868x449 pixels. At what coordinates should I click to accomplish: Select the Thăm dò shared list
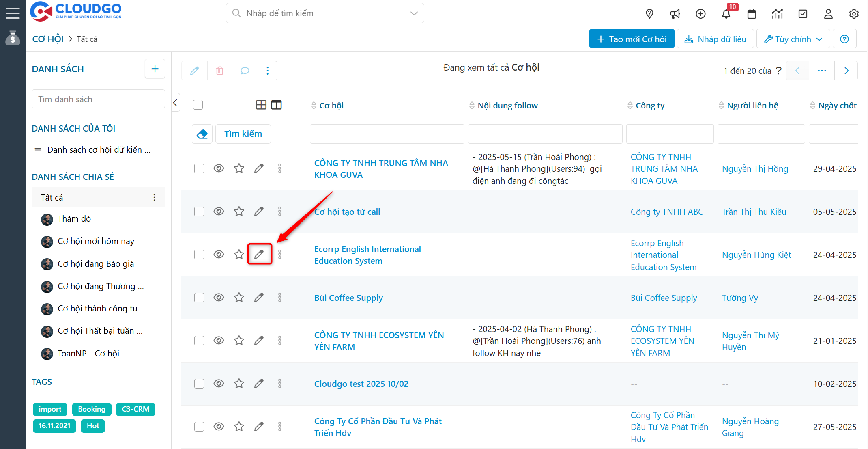click(x=74, y=219)
